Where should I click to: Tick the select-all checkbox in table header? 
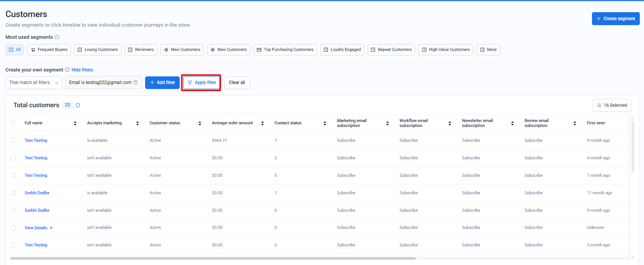click(14, 123)
